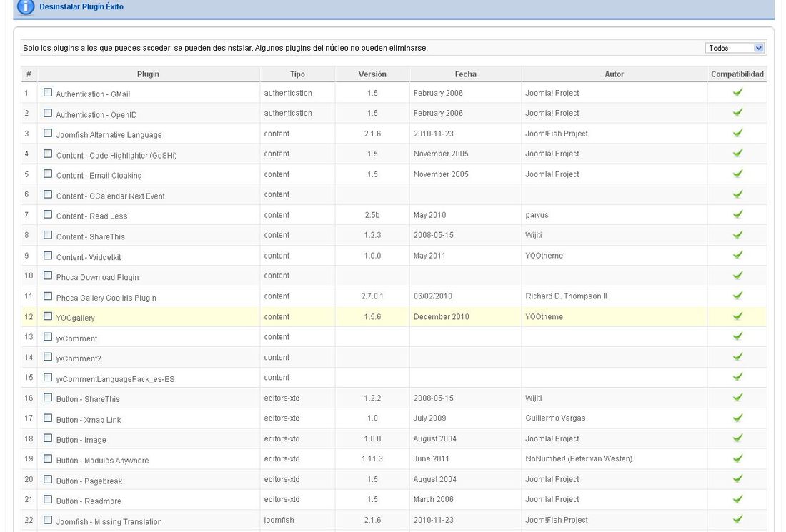Image resolution: width=786 pixels, height=532 pixels.
Task: Click version 2.7.0.1 cell
Action: 372,296
